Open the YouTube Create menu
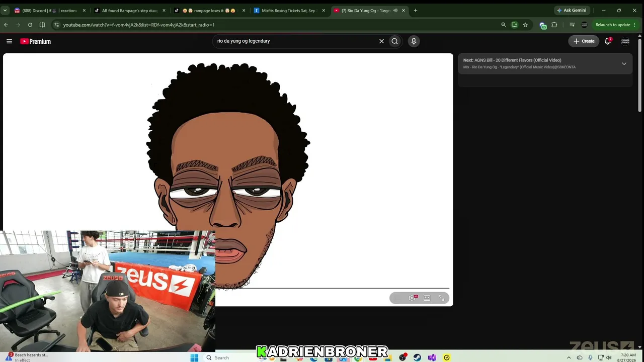 tap(584, 41)
